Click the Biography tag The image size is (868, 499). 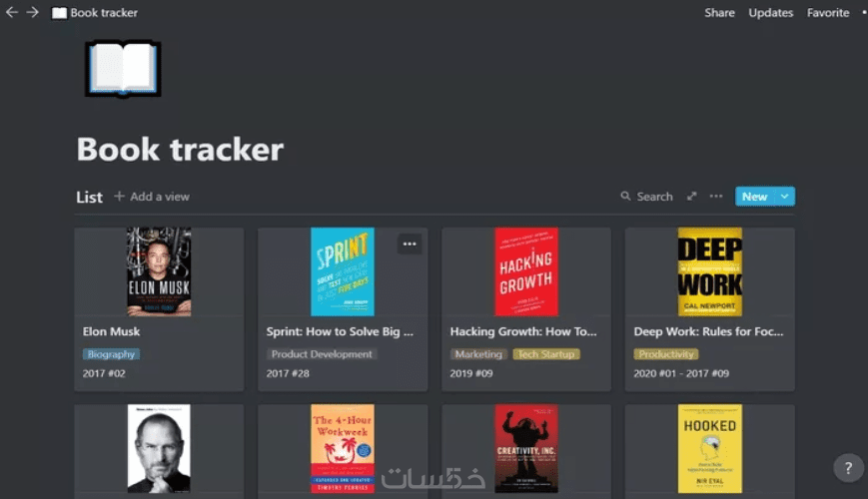pyautogui.click(x=111, y=354)
